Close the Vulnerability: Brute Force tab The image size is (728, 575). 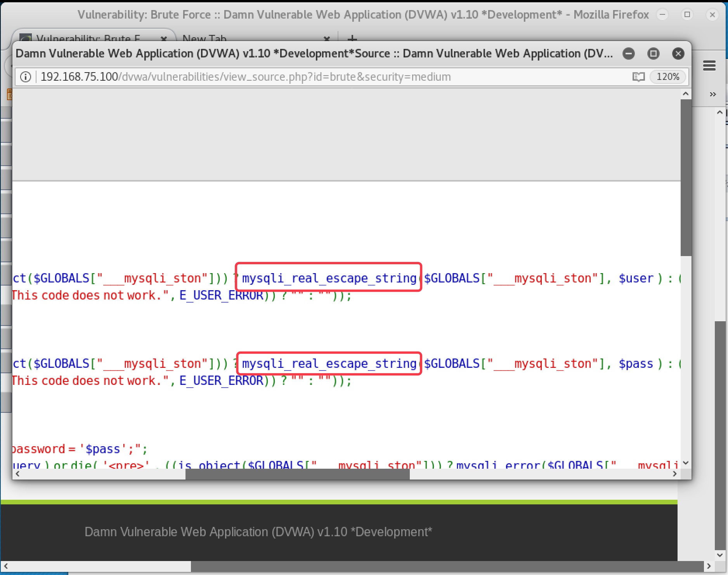pos(164,38)
